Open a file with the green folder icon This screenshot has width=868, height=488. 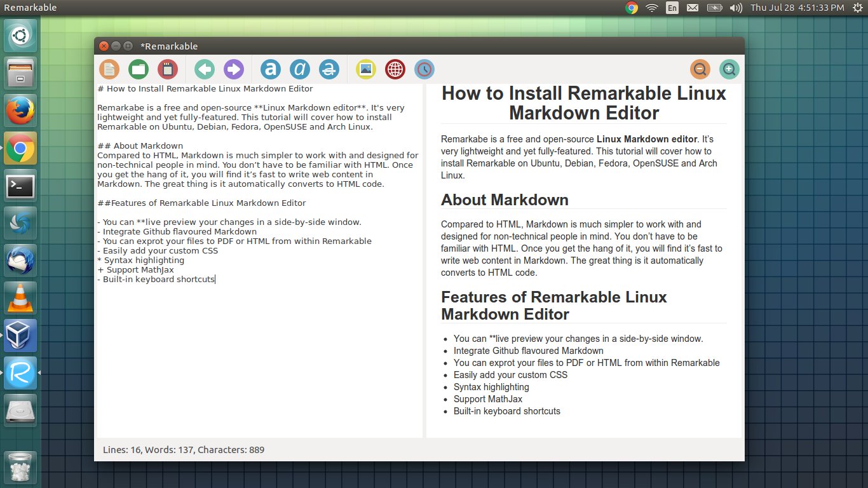coord(139,69)
